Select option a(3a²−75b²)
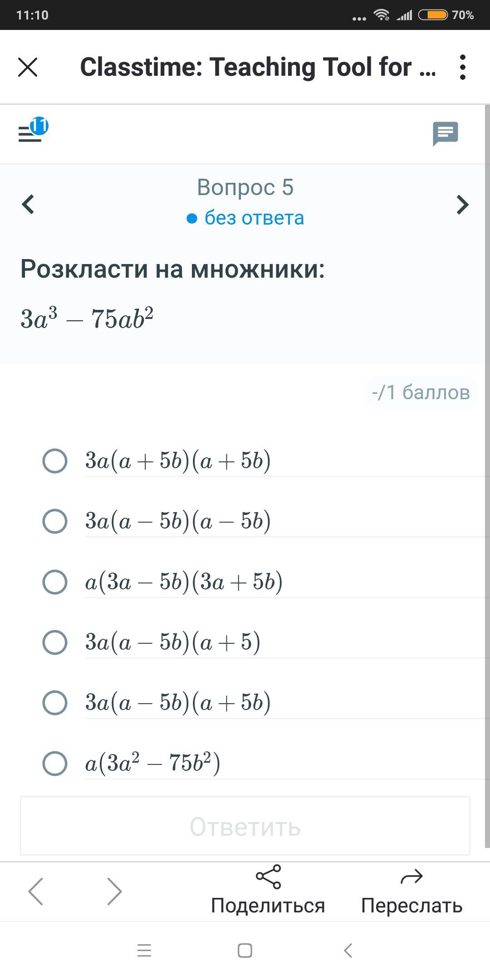Image resolution: width=490 pixels, height=980 pixels. (x=55, y=763)
